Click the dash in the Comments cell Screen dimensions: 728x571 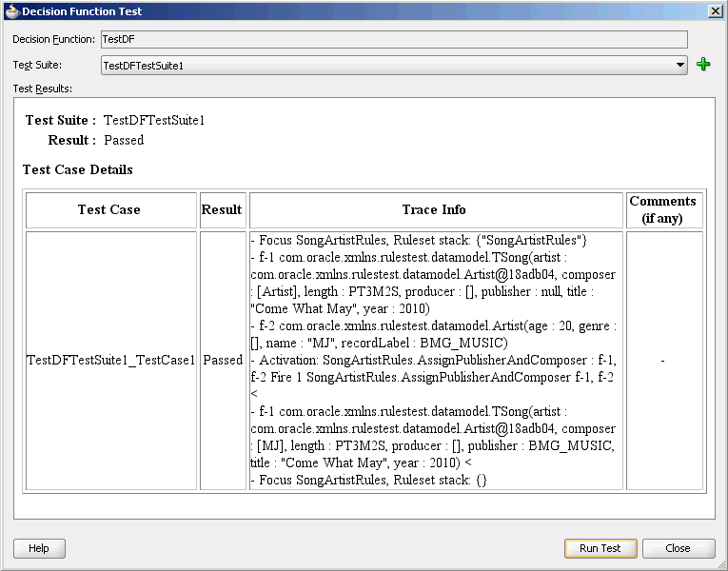[x=662, y=361]
